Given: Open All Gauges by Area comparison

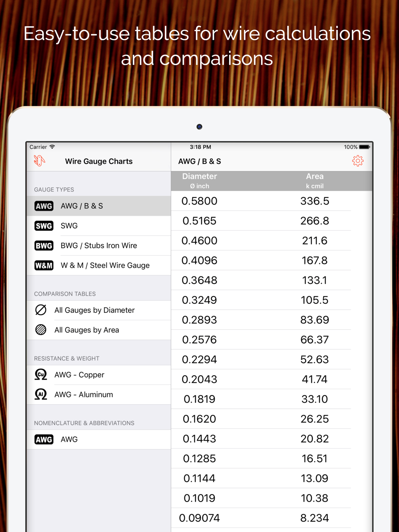Looking at the screenshot, I should [x=99, y=330].
